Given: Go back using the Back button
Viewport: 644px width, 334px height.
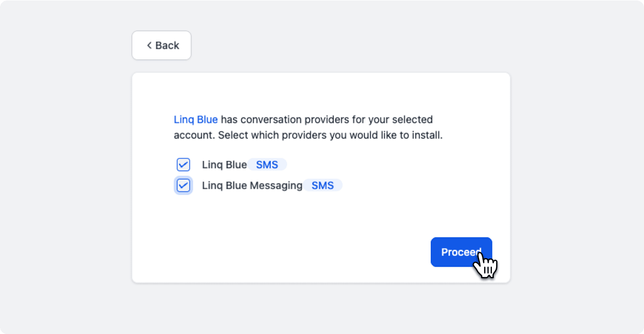Looking at the screenshot, I should point(161,45).
